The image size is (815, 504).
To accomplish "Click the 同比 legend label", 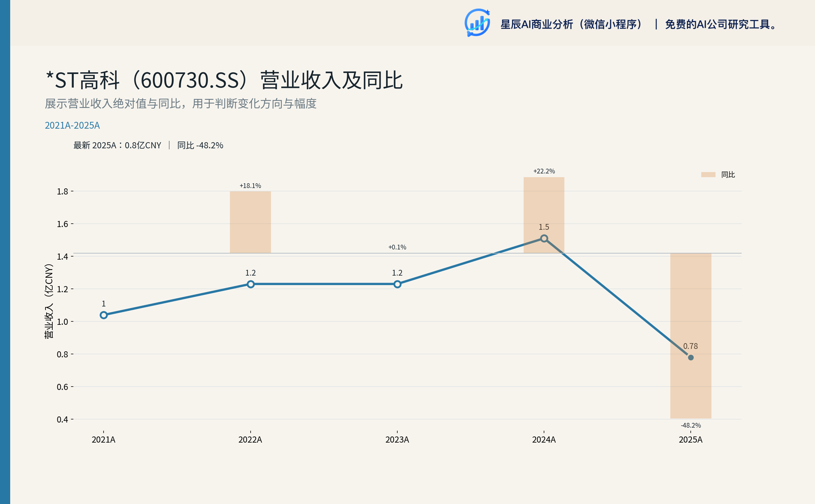I will coord(728,174).
